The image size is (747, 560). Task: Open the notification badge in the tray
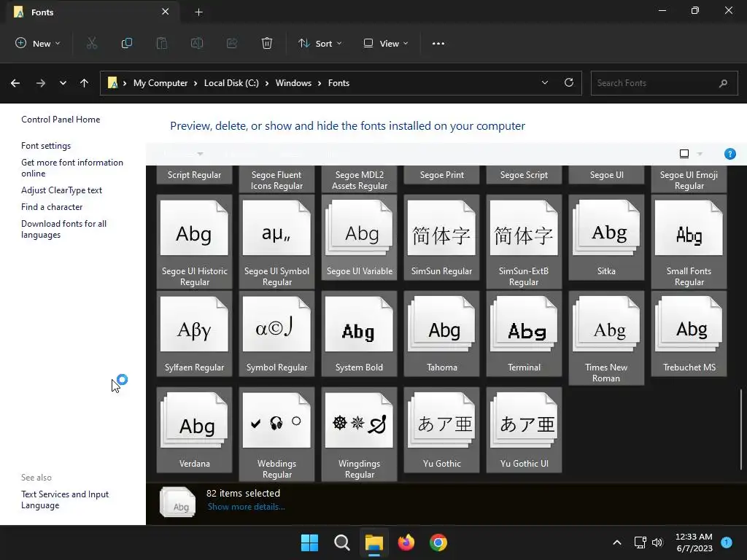coord(727,542)
